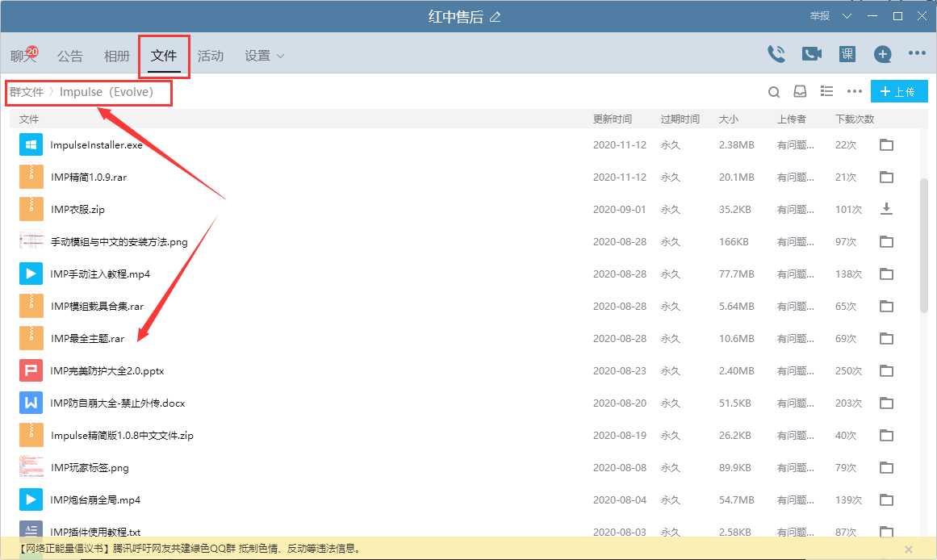This screenshot has width=937, height=560.
Task: Select file IMP插件使用教程.txt
Action: tap(95, 531)
